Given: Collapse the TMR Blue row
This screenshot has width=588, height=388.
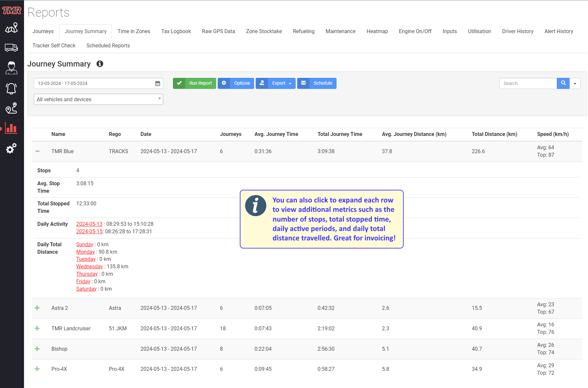Looking at the screenshot, I should pyautogui.click(x=38, y=151).
